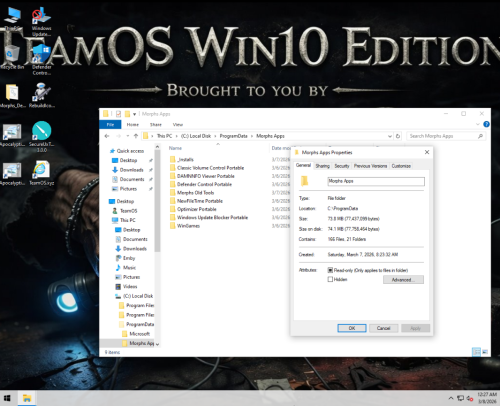
Task: Open Advanced attributes dialog
Action: (x=403, y=280)
